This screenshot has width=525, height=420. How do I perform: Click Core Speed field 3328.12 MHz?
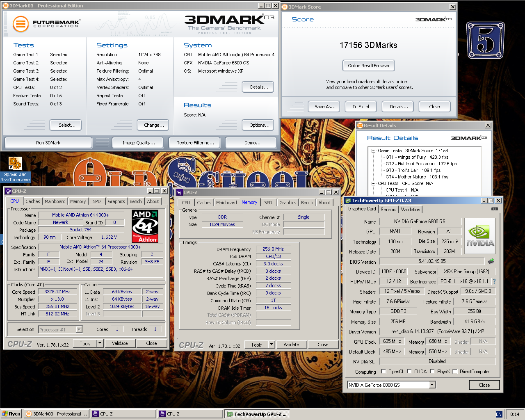coord(57,292)
